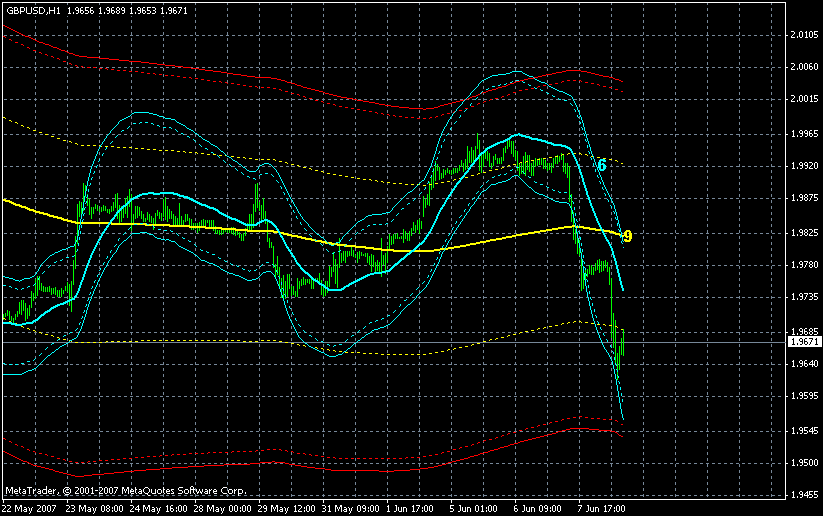Click the 1.9965 price axis value
This screenshot has width=823, height=516.
click(x=805, y=134)
